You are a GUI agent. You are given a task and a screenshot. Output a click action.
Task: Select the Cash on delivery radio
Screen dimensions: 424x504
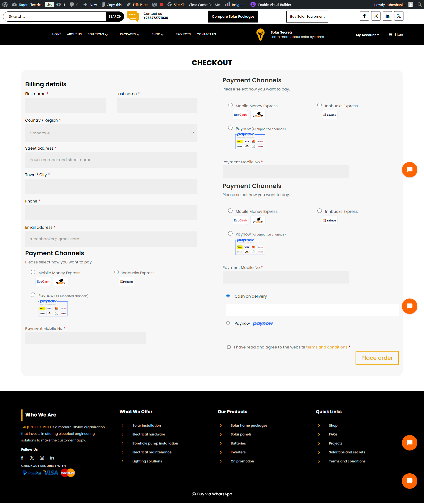pyautogui.click(x=228, y=296)
